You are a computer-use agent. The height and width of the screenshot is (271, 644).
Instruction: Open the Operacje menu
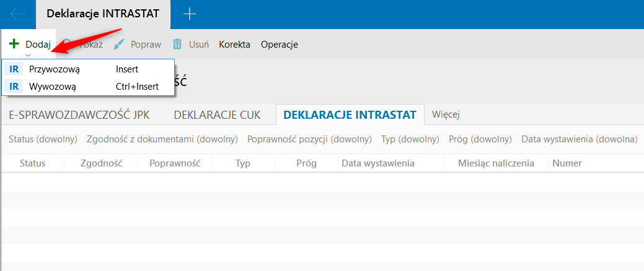[280, 45]
